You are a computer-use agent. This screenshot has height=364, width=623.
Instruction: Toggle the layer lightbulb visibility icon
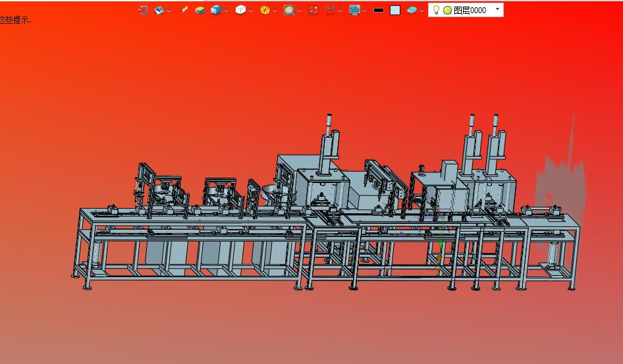tap(436, 10)
